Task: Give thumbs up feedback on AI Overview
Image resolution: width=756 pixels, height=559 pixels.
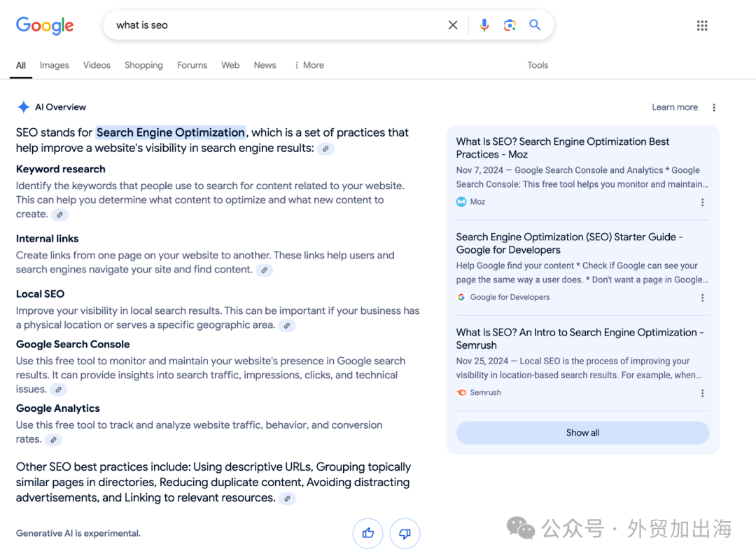Action: click(368, 533)
